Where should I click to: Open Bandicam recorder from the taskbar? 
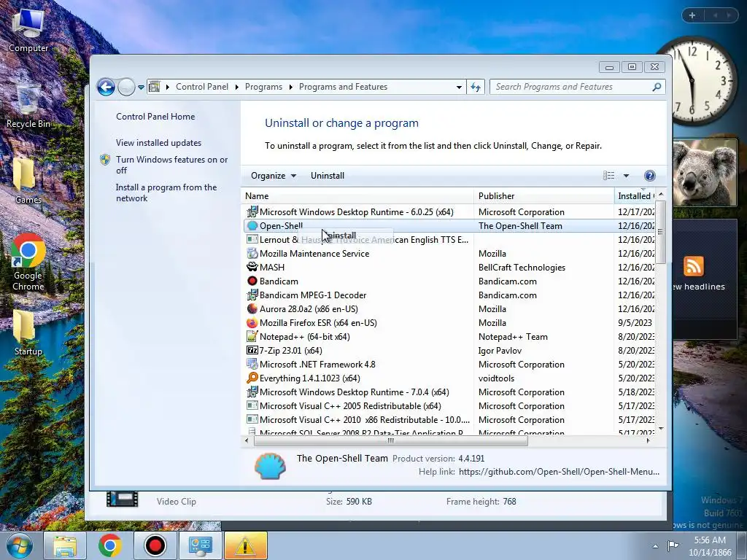(x=155, y=545)
